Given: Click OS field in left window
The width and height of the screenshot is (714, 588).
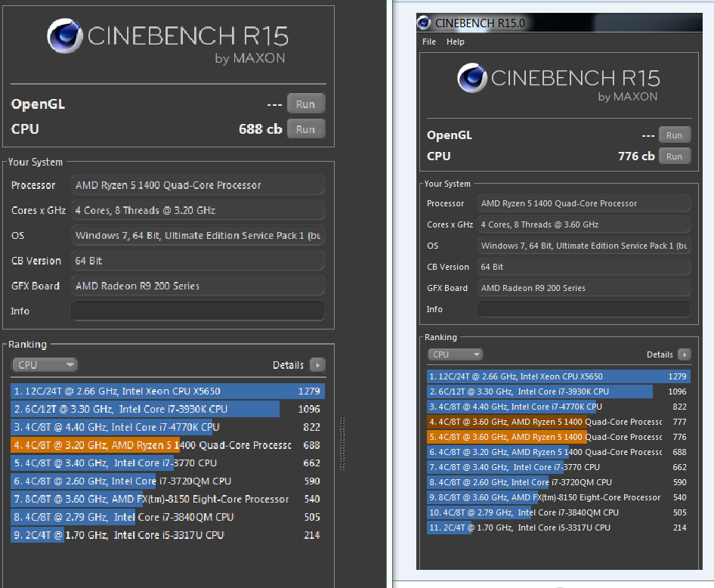Looking at the screenshot, I should pyautogui.click(x=198, y=236).
